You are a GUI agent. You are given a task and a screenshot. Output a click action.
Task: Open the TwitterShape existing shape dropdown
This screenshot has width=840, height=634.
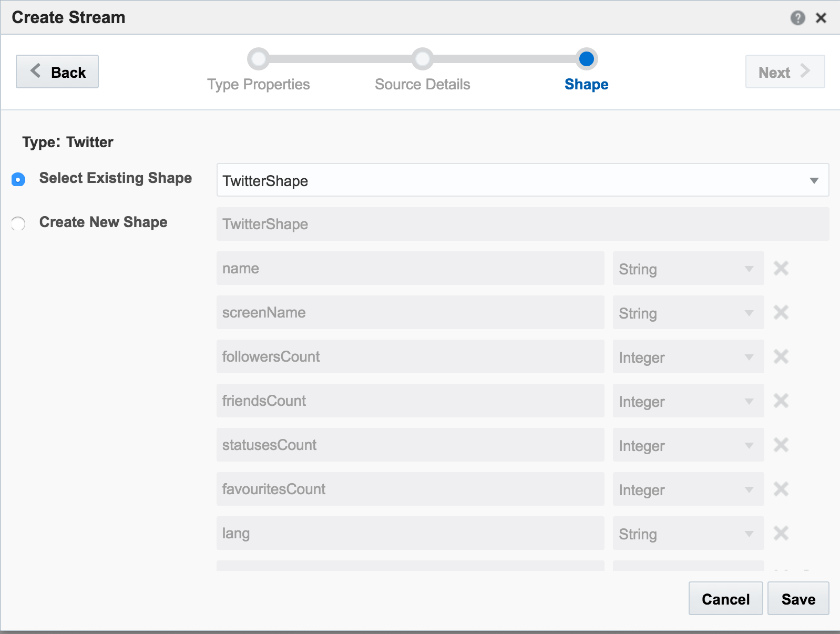click(523, 180)
